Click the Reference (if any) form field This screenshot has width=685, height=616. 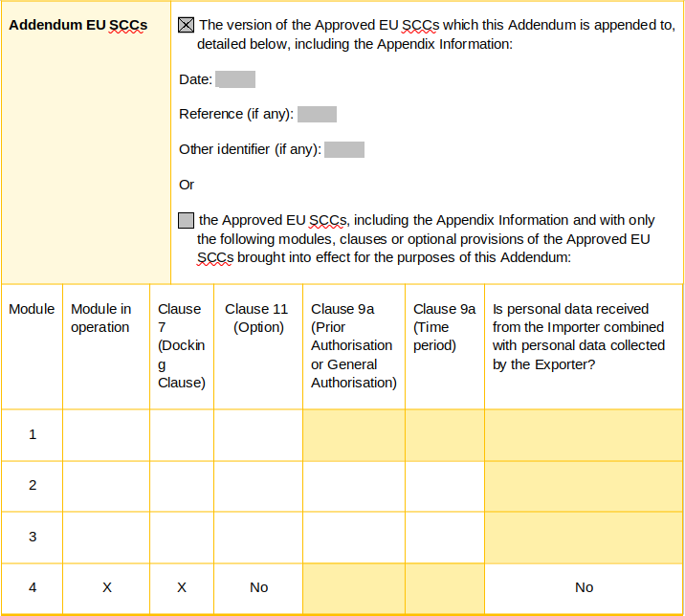pos(318,114)
